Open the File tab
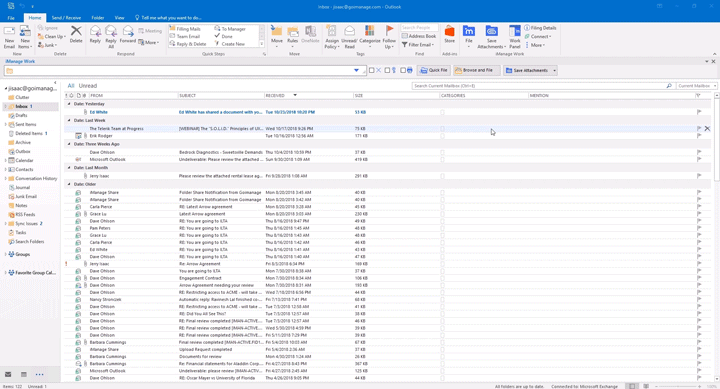720x389 pixels. click(x=11, y=18)
